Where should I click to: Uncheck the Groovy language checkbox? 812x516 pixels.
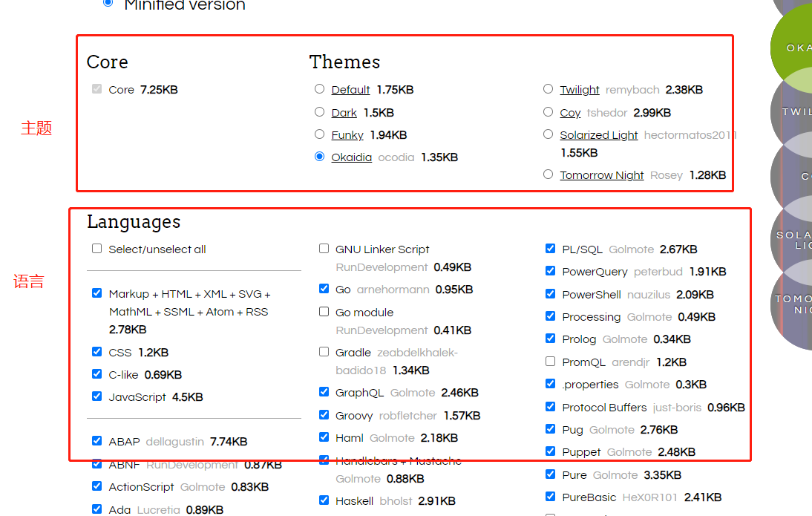tap(324, 415)
